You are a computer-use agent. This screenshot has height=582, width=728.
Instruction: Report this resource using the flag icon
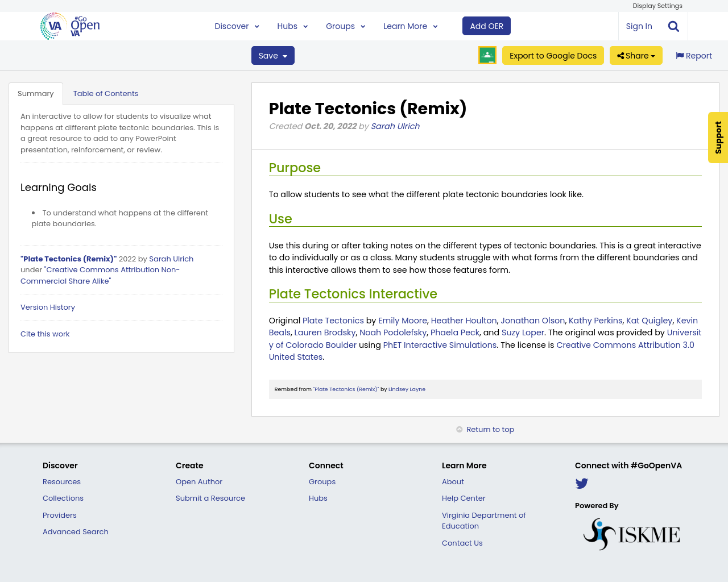(693, 55)
